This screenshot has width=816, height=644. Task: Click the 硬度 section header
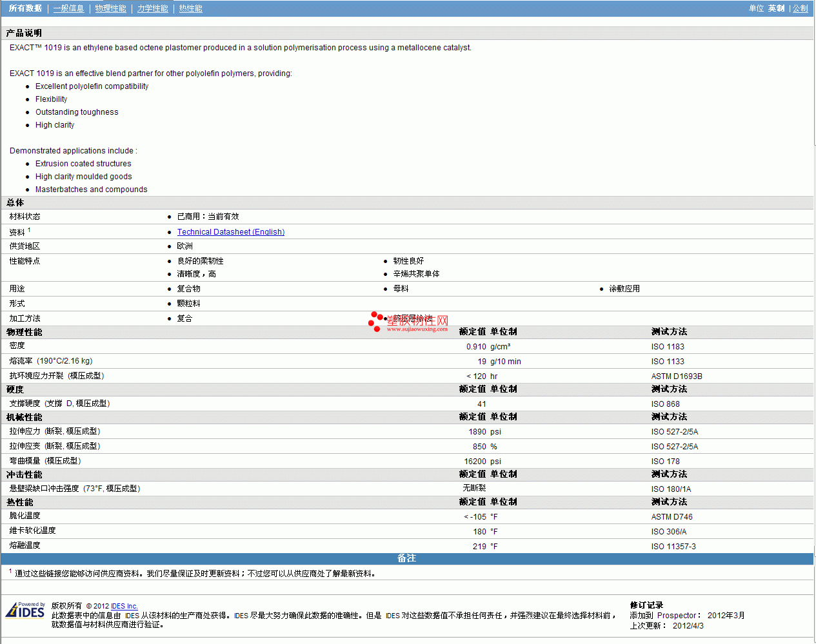15,389
